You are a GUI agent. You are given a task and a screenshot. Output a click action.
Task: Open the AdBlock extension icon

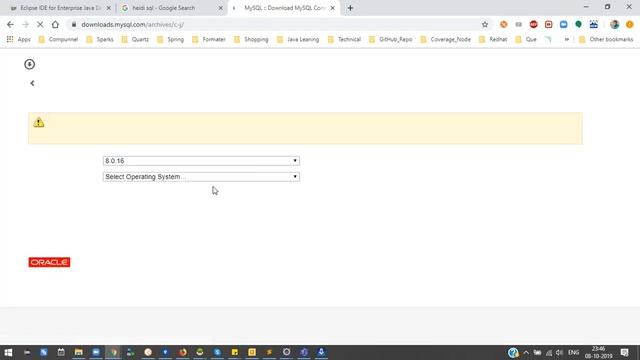tap(533, 24)
